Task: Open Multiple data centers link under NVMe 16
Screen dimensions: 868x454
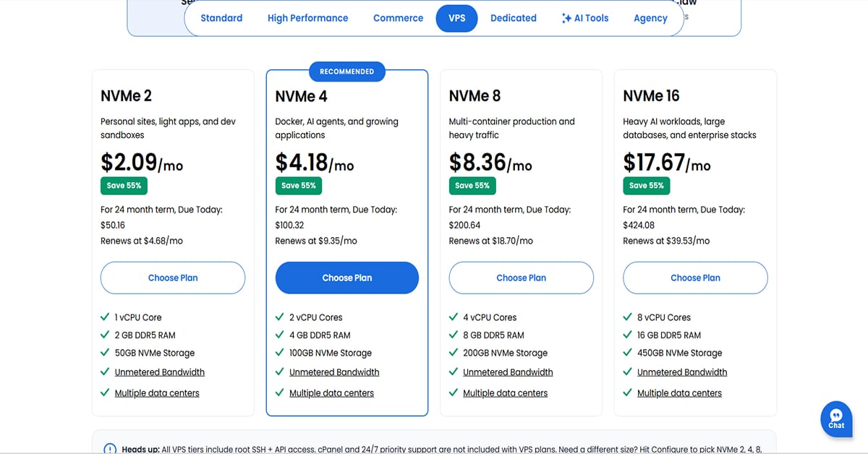Action: click(679, 393)
